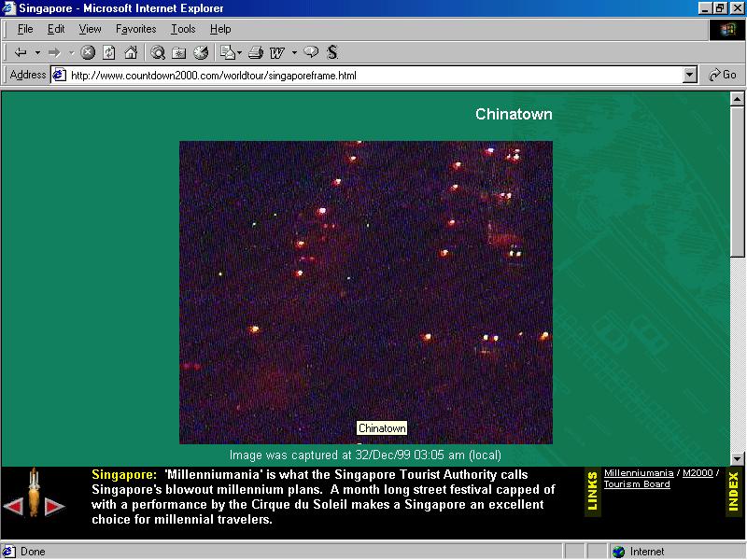The image size is (747, 560).
Task: Open the View menu
Action: [90, 29]
